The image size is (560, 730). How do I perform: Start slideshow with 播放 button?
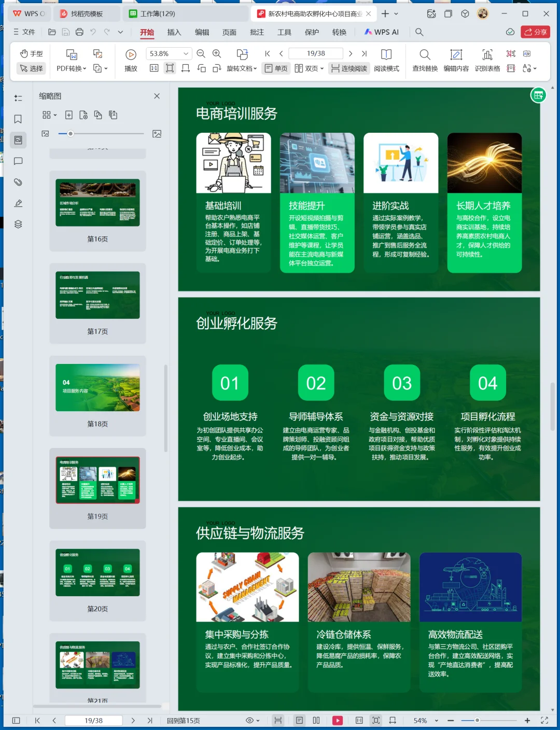click(131, 60)
